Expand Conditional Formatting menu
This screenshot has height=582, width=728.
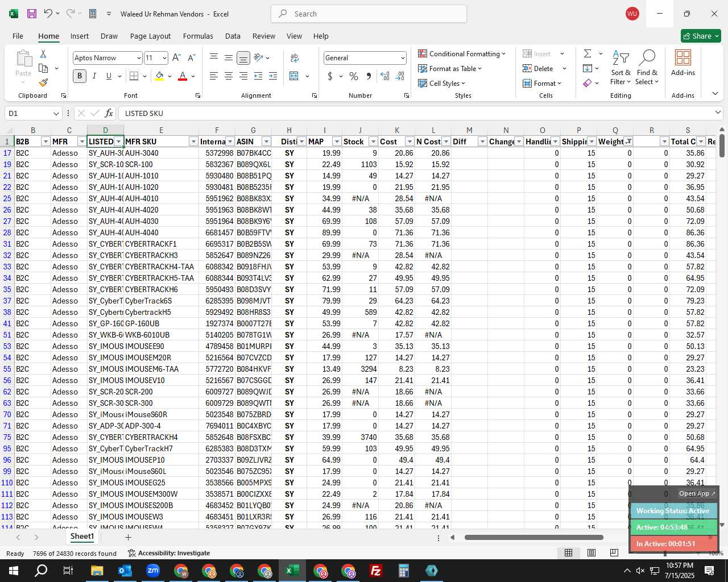point(462,53)
